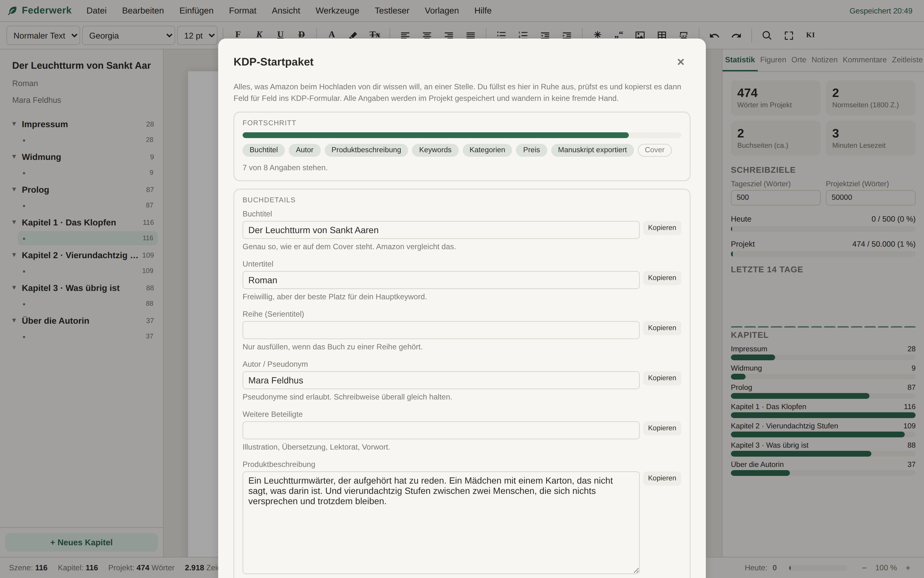Open the Datei menu
Screen dimensions: 924x578
click(97, 11)
